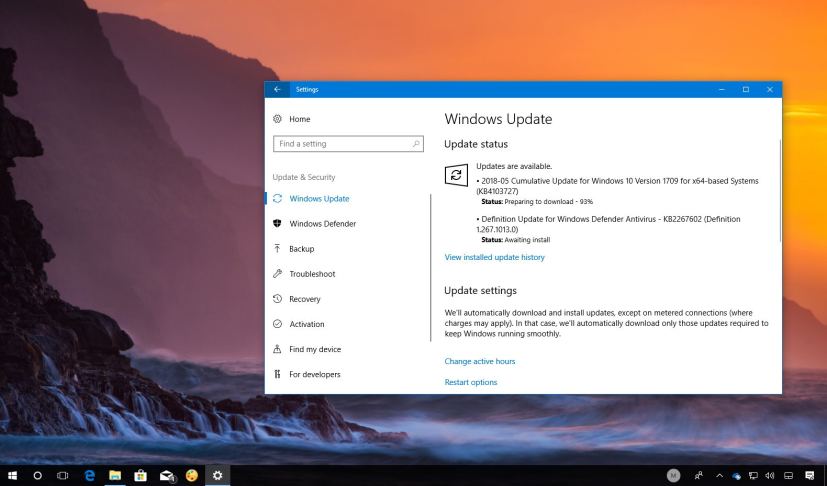Click the For developers tools icon

pyautogui.click(x=277, y=374)
